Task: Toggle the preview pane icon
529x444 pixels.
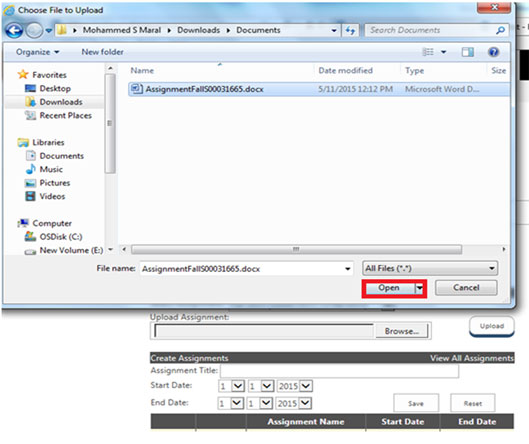Action: (x=468, y=52)
